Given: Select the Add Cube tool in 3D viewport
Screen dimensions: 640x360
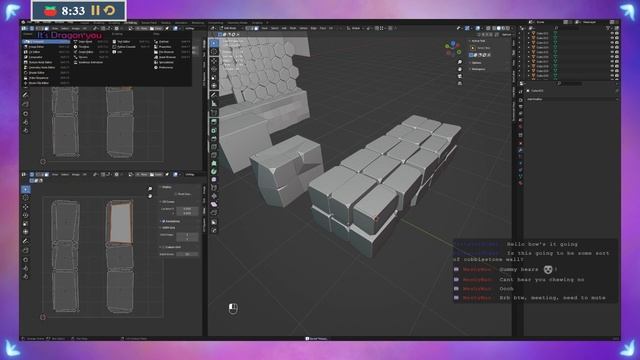Looking at the screenshot, I should point(214,113).
